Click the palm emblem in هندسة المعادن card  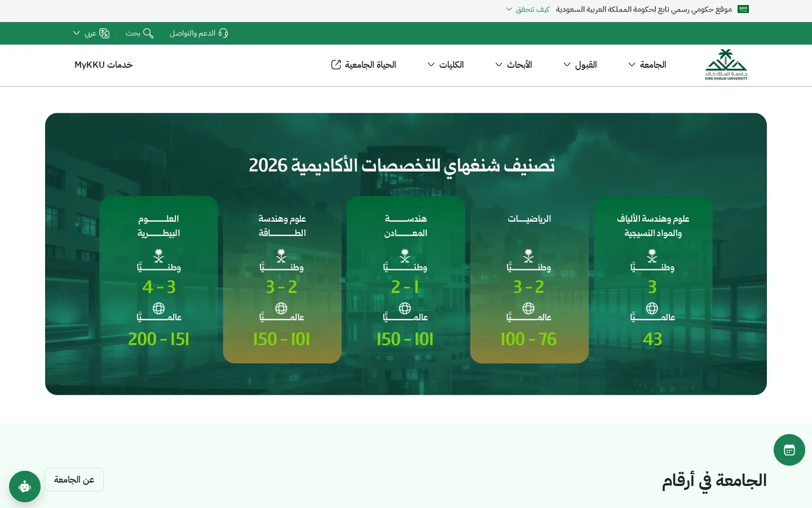[405, 256]
